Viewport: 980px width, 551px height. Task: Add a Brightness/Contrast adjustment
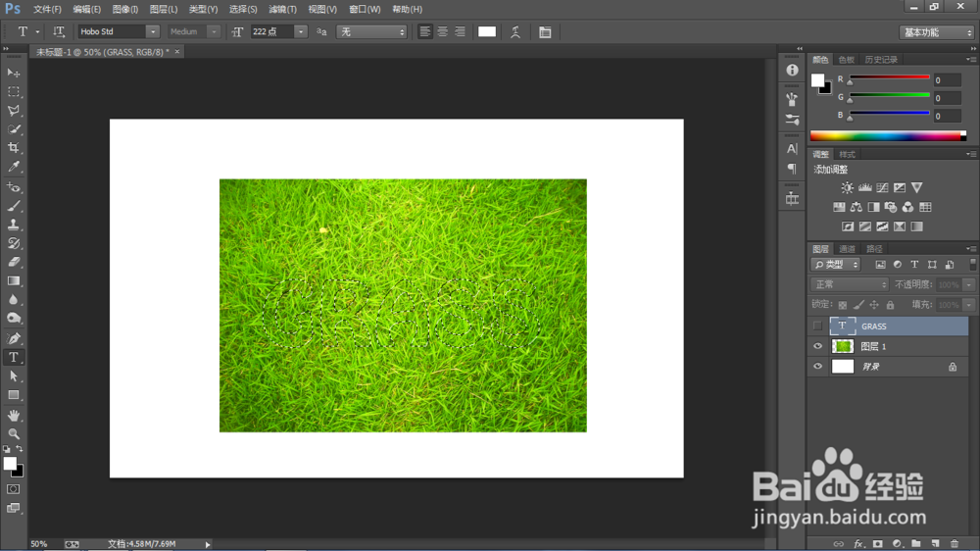[x=847, y=187]
